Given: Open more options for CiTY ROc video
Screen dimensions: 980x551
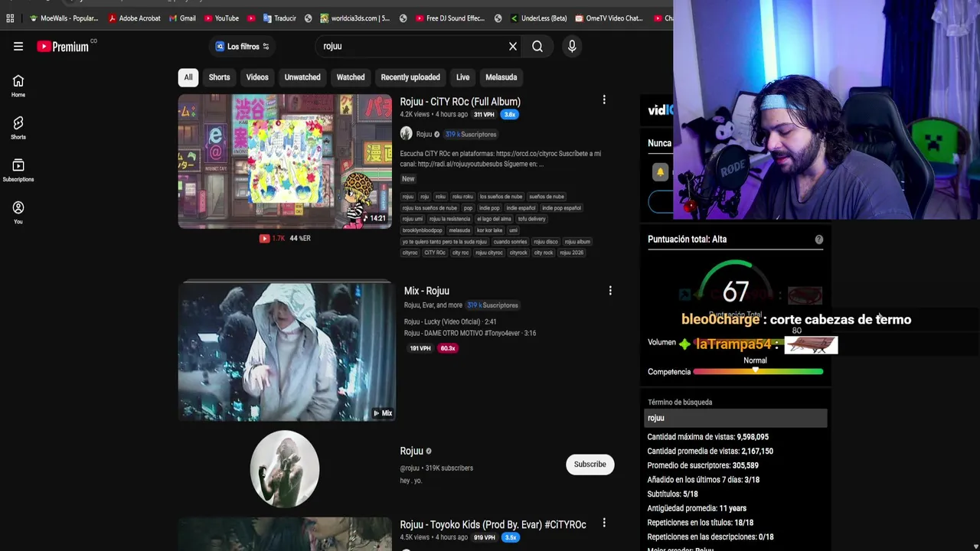Looking at the screenshot, I should coord(604,99).
